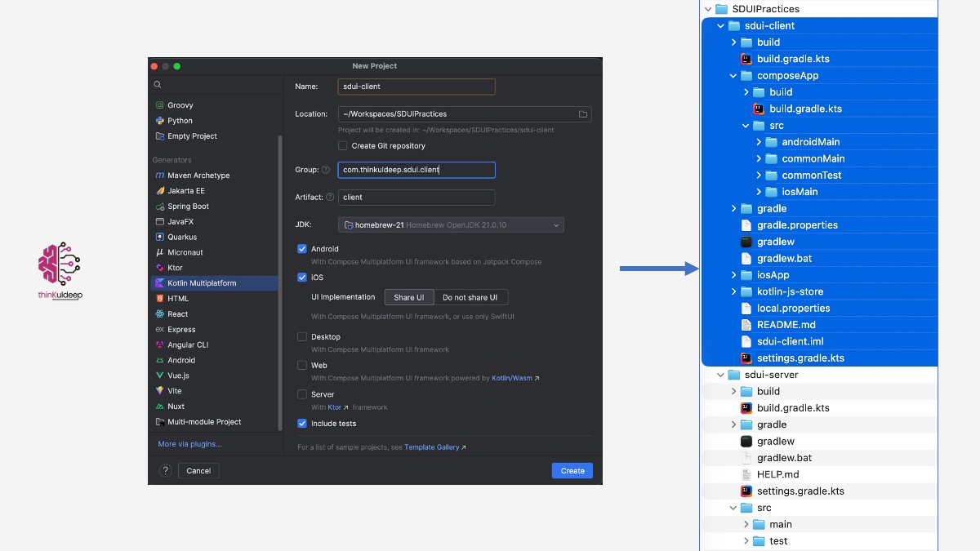Viewport: 980px width, 551px height.
Task: Uncheck the Android target checkbox
Action: [x=302, y=249]
